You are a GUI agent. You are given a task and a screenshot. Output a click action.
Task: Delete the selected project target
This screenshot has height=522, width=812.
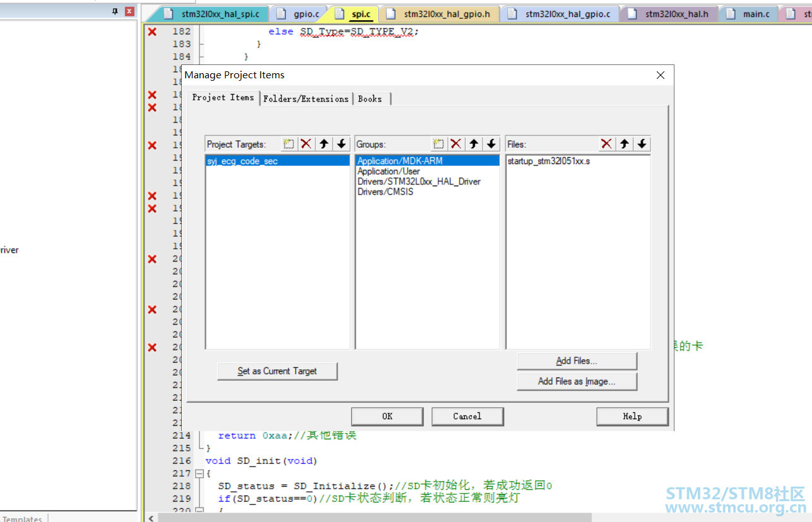point(306,144)
